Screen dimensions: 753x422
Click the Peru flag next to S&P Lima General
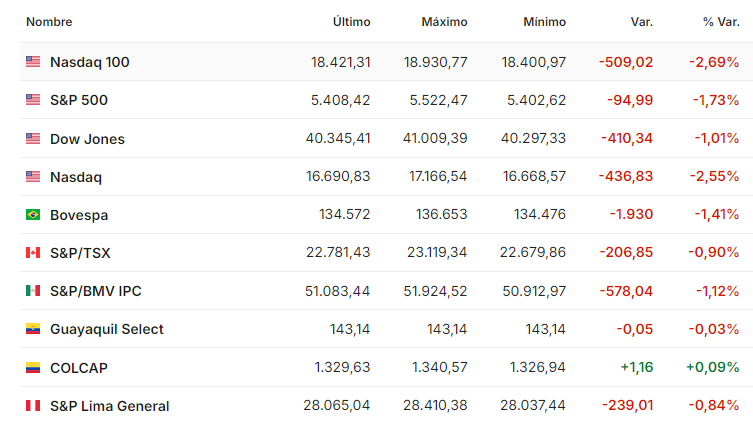tap(33, 406)
